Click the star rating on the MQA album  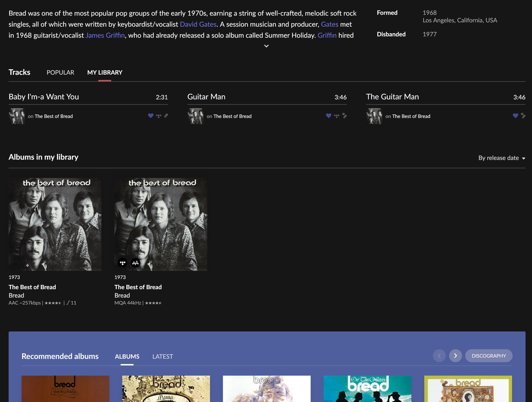(x=153, y=303)
